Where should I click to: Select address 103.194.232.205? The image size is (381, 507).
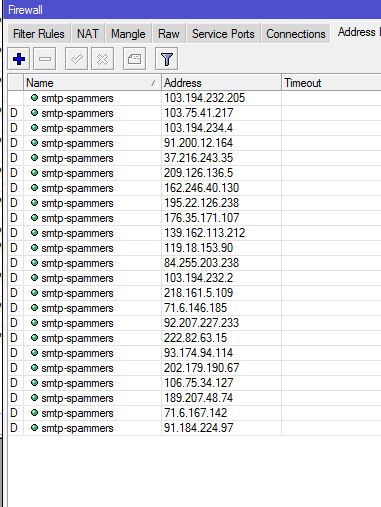tap(204, 98)
